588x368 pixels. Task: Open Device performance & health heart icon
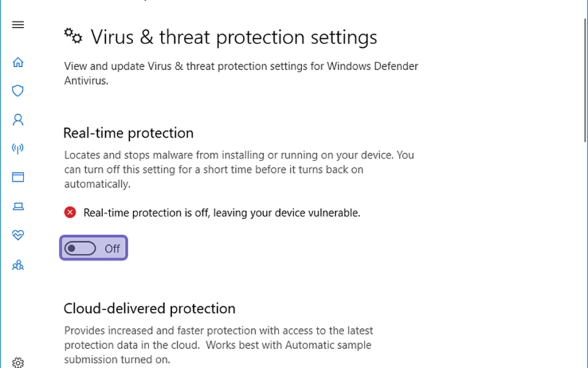pos(18,235)
